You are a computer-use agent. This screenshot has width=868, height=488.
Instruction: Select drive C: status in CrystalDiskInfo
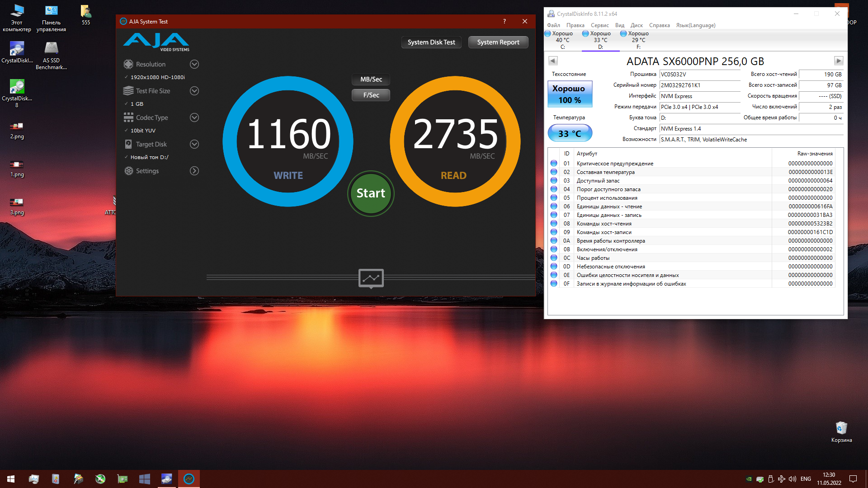click(562, 40)
